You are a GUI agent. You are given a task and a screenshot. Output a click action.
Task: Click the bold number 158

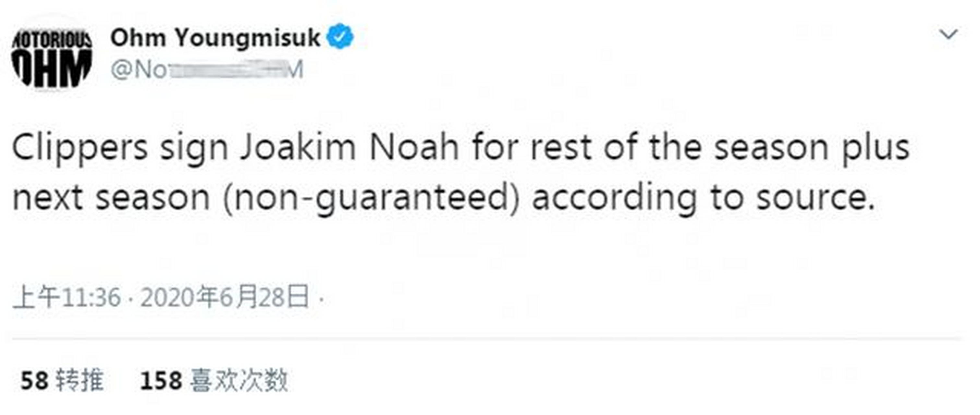pyautogui.click(x=161, y=381)
